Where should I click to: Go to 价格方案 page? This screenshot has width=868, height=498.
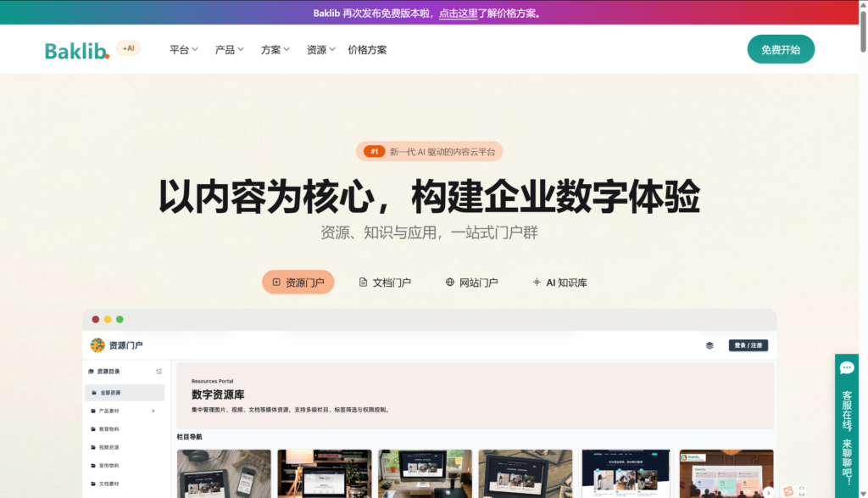(368, 50)
